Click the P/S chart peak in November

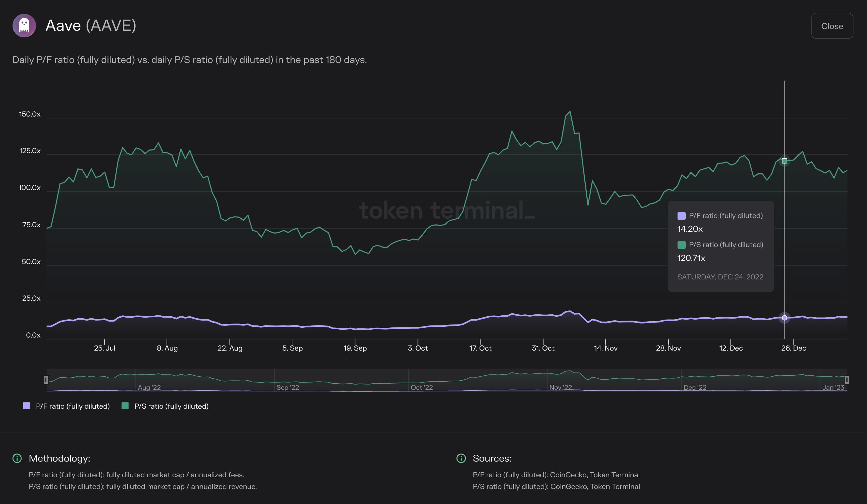pos(570,111)
